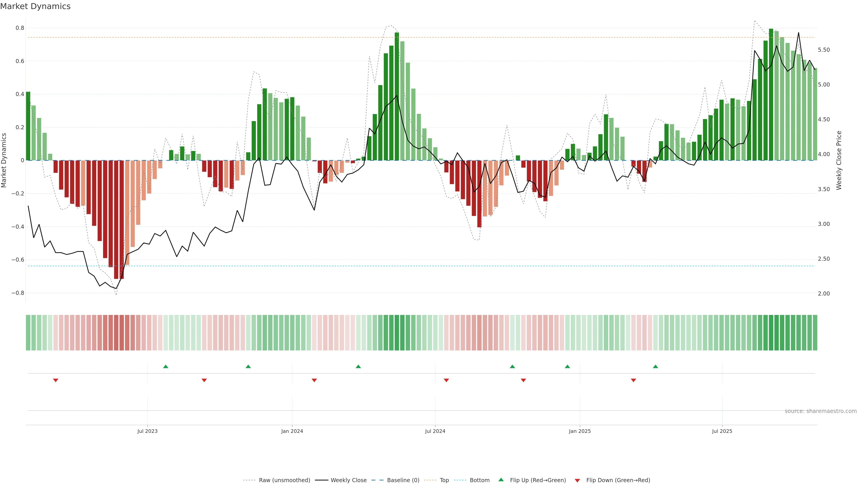This screenshot has width=868, height=488.
Task: Click the last green Flip Up triangle marker
Action: (655, 366)
